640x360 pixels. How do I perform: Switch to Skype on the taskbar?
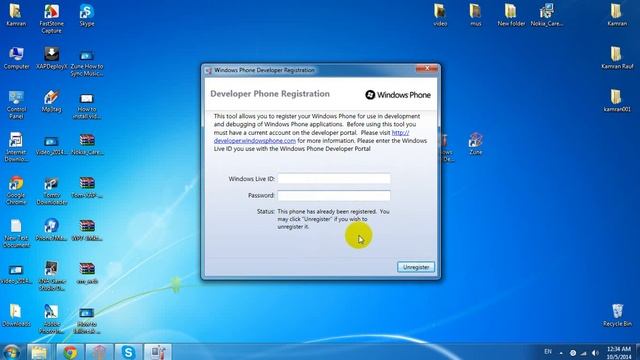(128, 352)
